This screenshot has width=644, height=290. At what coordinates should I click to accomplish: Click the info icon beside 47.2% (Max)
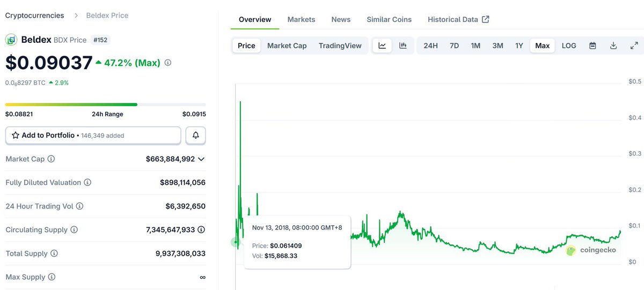point(168,63)
